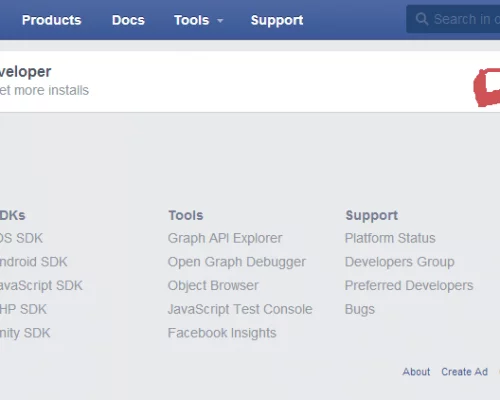This screenshot has width=500, height=400.
Task: Go to the Bugs page
Action: 360,310
